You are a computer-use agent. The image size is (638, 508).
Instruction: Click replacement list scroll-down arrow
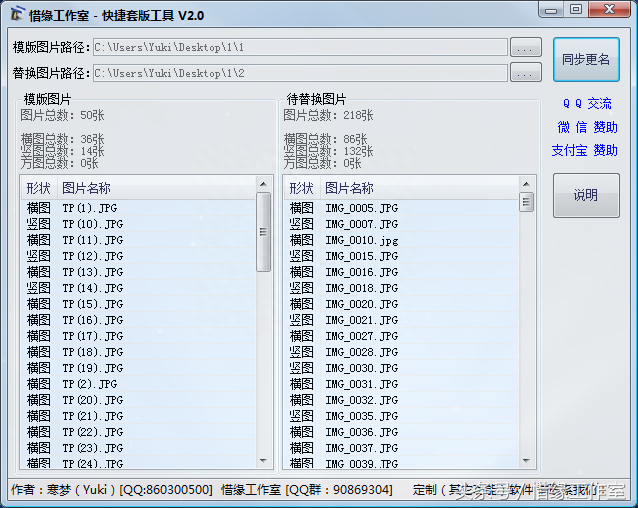pos(526,460)
